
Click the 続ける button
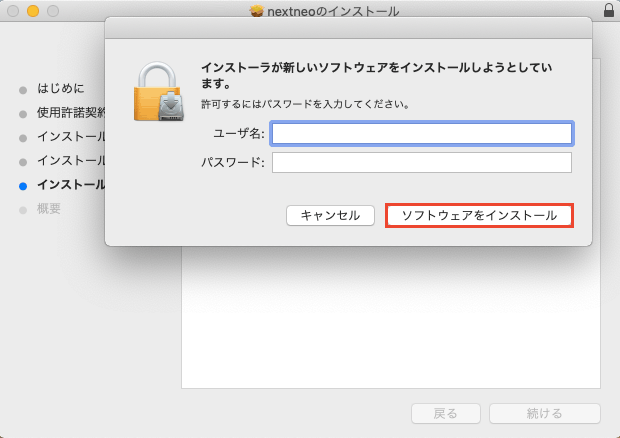point(544,413)
